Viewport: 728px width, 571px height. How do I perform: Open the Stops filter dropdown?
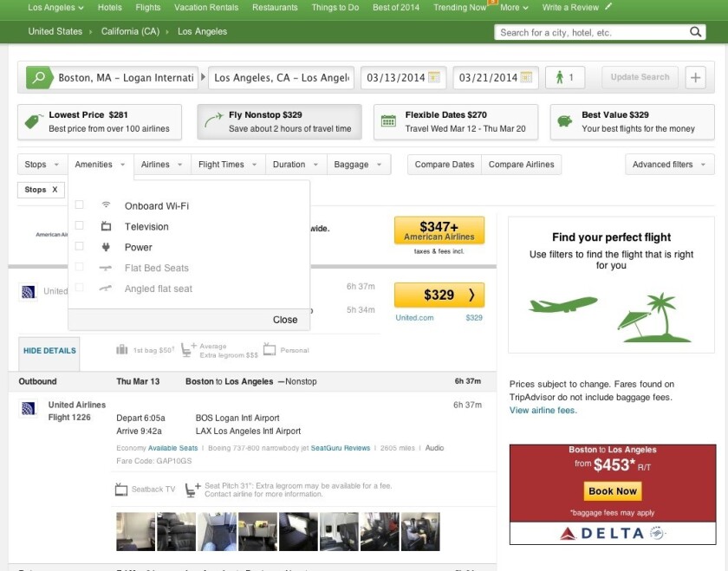pyautogui.click(x=42, y=165)
